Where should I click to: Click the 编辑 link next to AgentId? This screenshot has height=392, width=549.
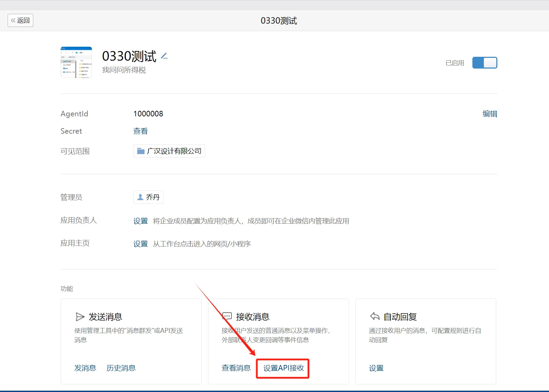coord(489,114)
